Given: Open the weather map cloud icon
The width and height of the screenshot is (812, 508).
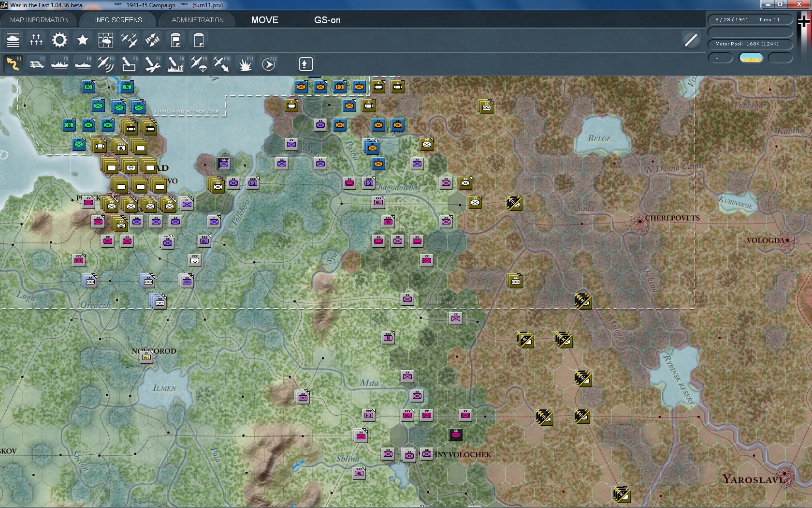Looking at the screenshot, I should coord(106,40).
